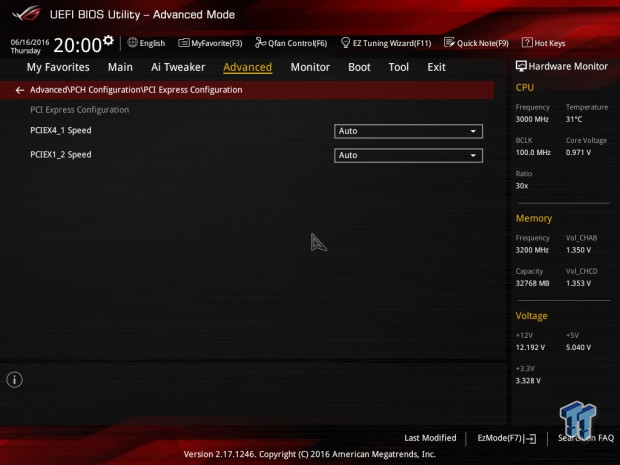Open the PCIEX4_1 Speed dropdown
The image size is (620, 465).
(x=408, y=131)
